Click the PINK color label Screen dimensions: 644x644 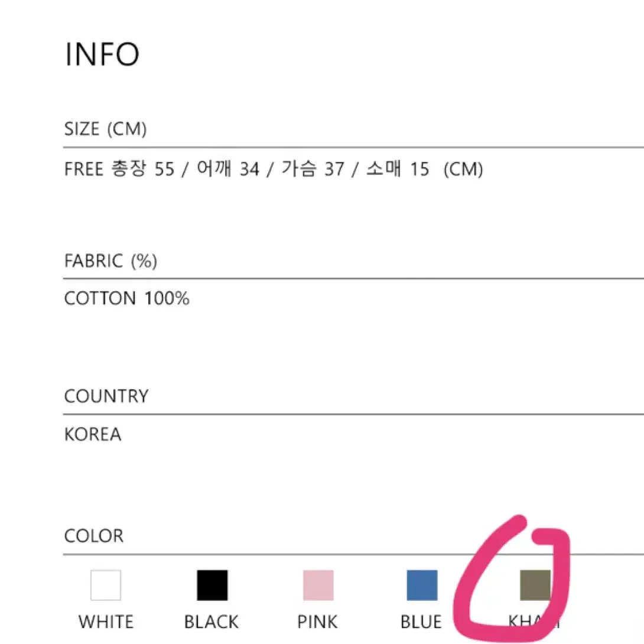[x=317, y=622]
